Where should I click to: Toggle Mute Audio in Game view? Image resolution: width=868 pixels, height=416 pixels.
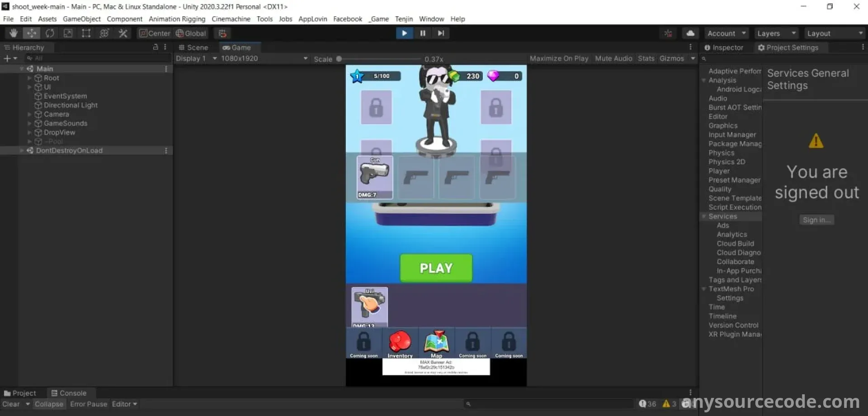pos(613,58)
